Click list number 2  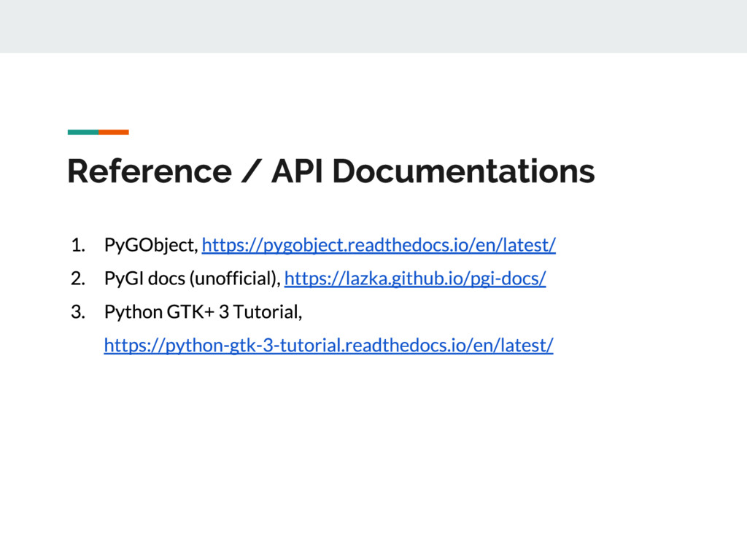tap(77, 279)
